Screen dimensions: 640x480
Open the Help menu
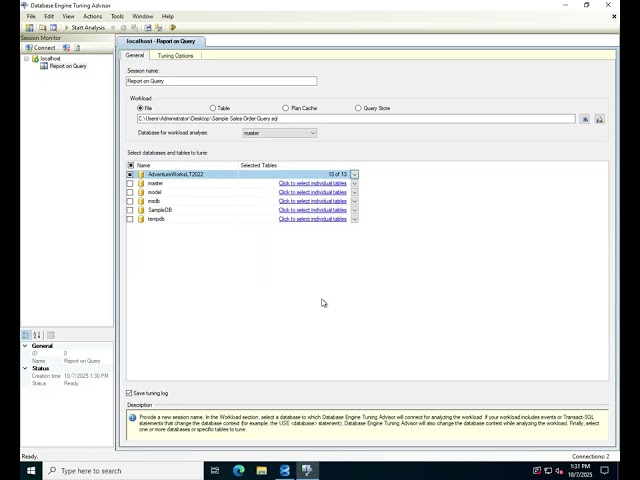[168, 16]
